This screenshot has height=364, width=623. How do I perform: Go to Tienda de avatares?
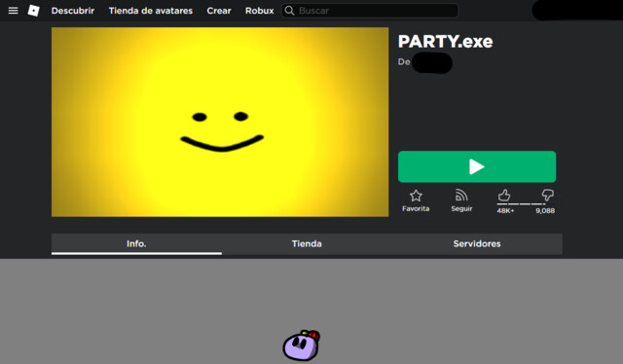pos(151,11)
